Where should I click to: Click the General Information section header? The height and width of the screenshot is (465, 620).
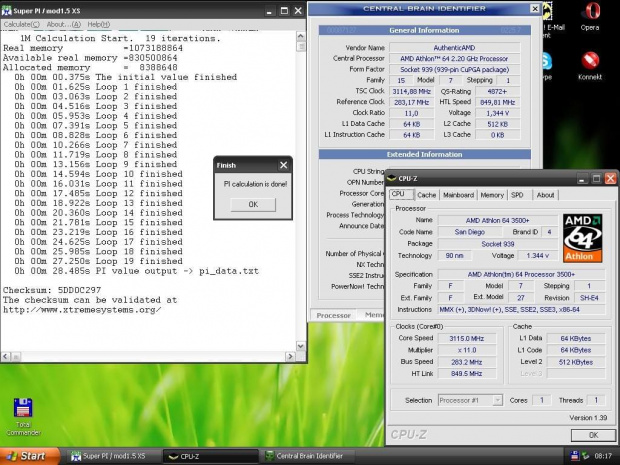tap(424, 30)
